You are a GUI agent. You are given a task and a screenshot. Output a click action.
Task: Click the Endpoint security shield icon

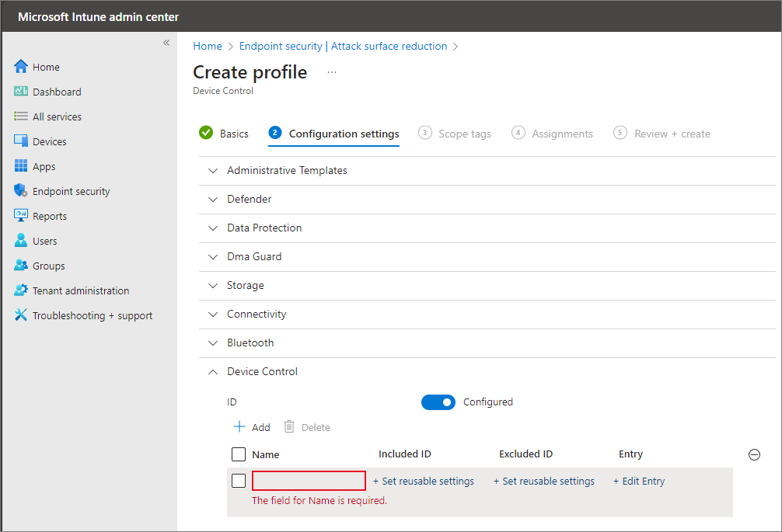(21, 191)
